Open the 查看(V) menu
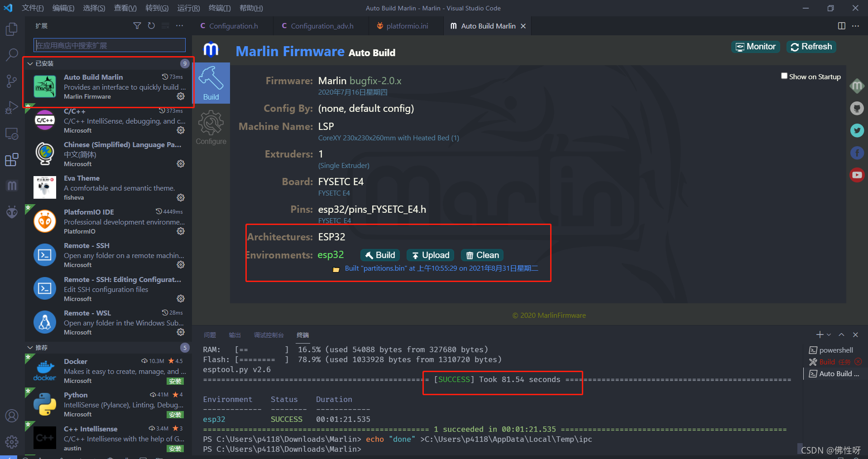868x459 pixels. [x=125, y=8]
